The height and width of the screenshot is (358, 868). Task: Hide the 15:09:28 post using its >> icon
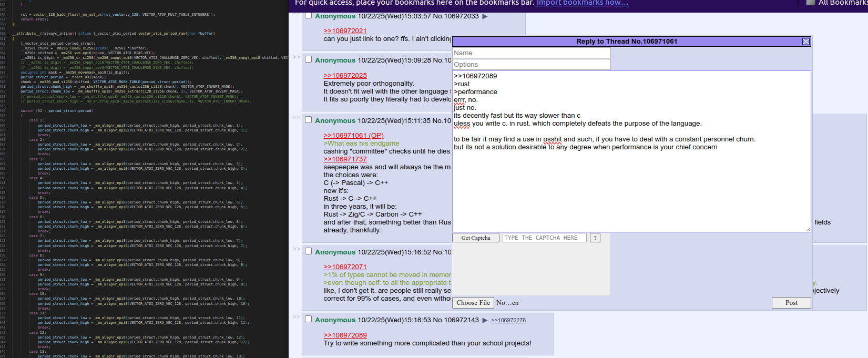pyautogui.click(x=297, y=57)
